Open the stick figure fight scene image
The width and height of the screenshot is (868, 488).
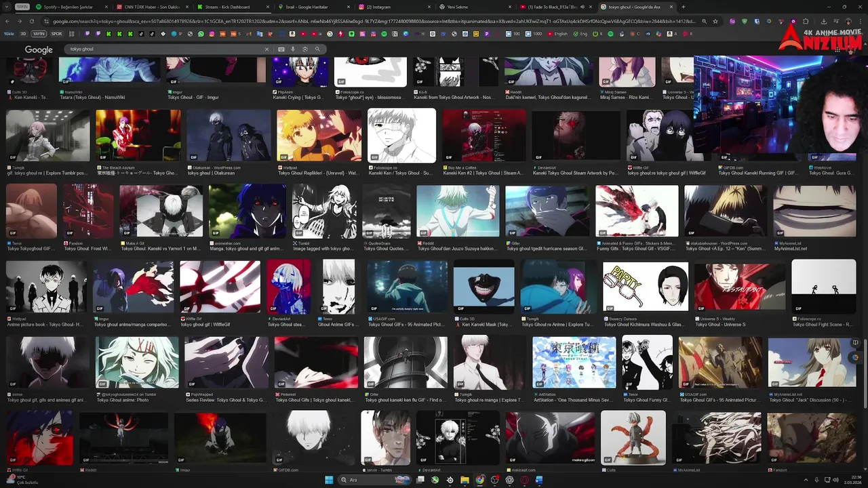click(x=823, y=286)
